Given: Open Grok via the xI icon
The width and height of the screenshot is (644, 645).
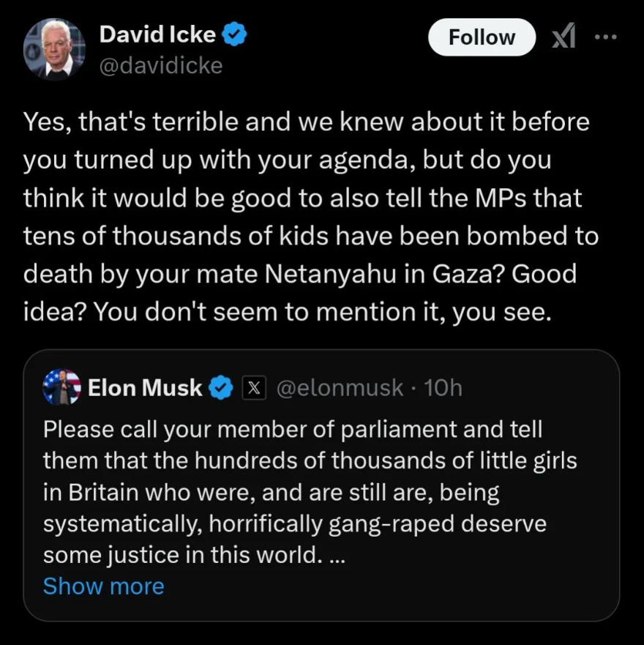Looking at the screenshot, I should click(x=562, y=38).
